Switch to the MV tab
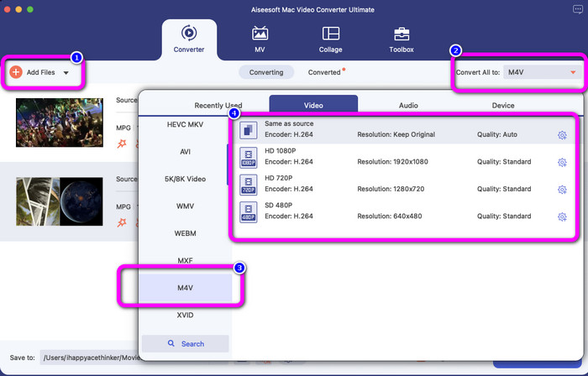588x376 pixels. pos(260,39)
